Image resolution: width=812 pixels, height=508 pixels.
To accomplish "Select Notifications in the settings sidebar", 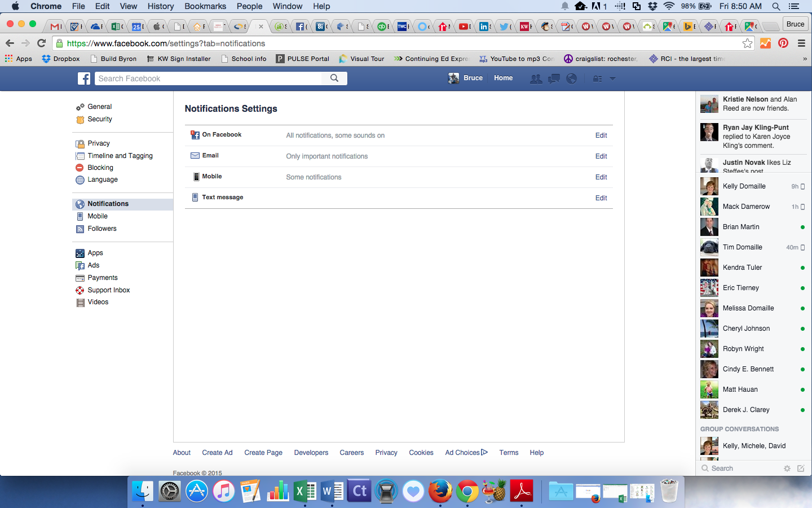I will tap(122, 204).
